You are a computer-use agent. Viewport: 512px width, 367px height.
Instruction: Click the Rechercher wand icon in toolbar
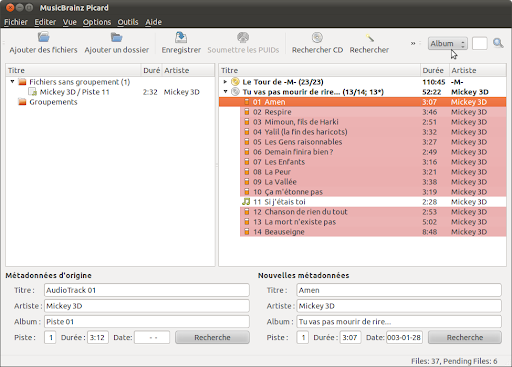tap(369, 37)
